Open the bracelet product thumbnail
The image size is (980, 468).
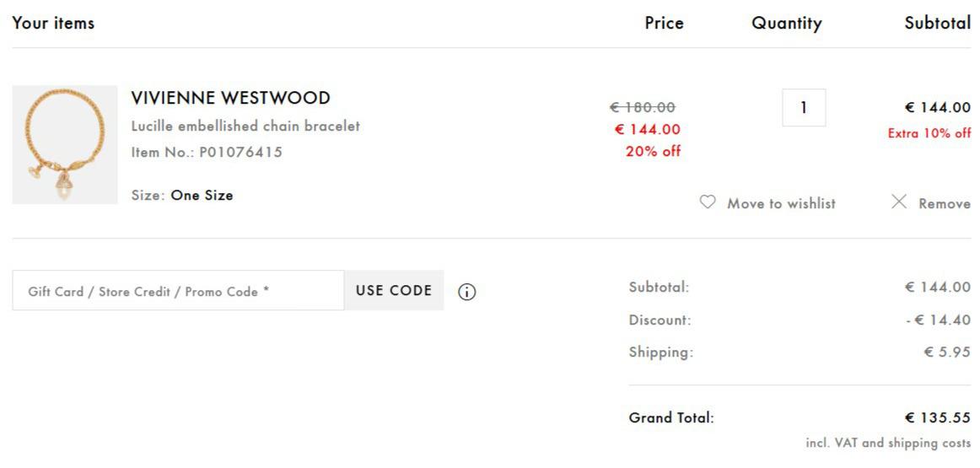(x=65, y=144)
